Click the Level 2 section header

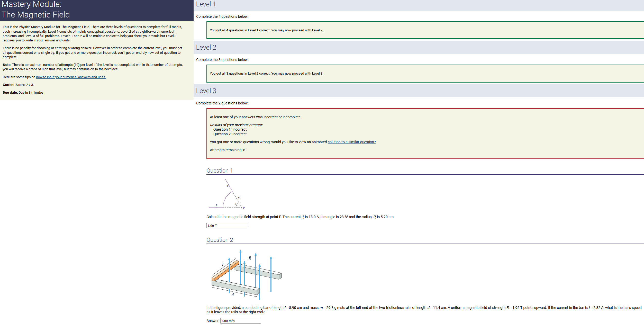(x=206, y=47)
